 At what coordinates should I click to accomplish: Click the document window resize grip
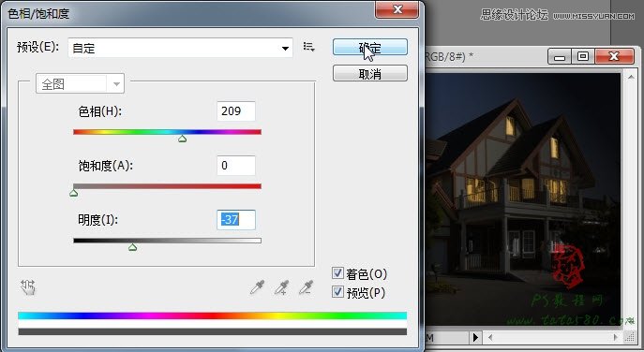tap(630, 338)
